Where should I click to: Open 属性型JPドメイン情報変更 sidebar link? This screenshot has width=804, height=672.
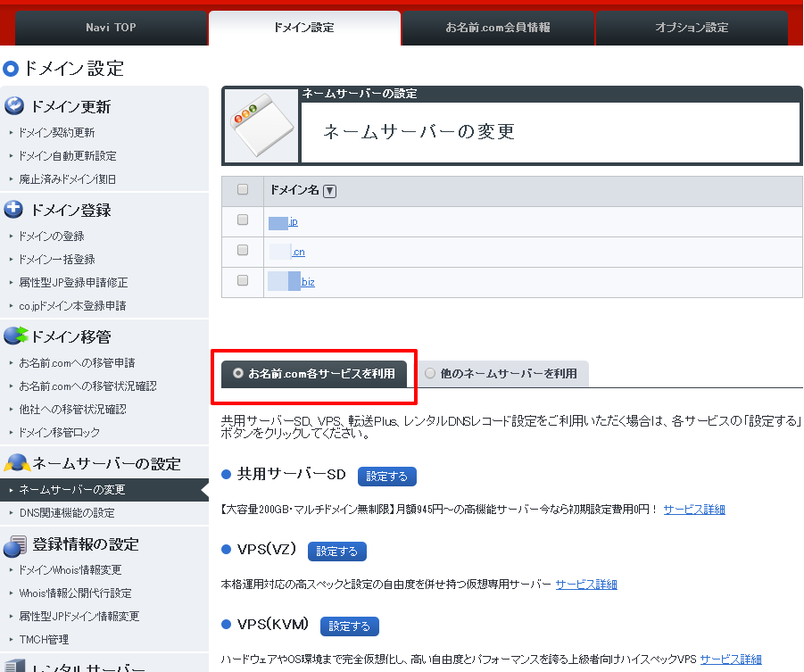(79, 616)
